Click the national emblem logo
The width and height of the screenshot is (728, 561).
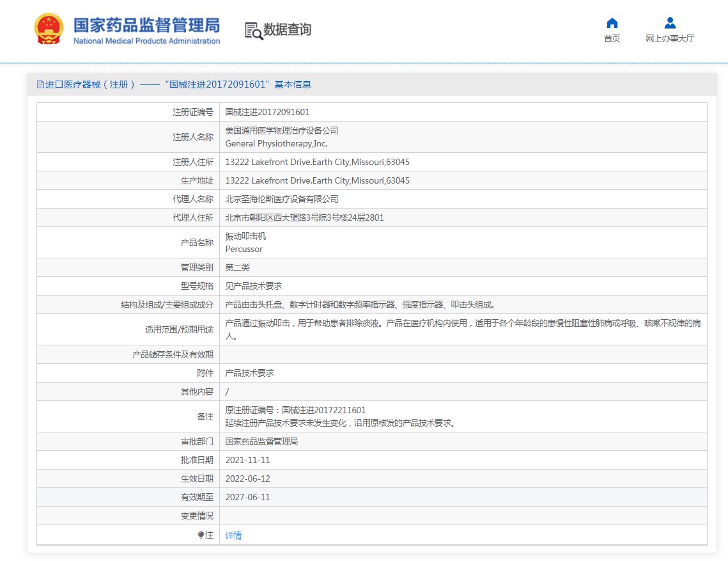point(49,29)
